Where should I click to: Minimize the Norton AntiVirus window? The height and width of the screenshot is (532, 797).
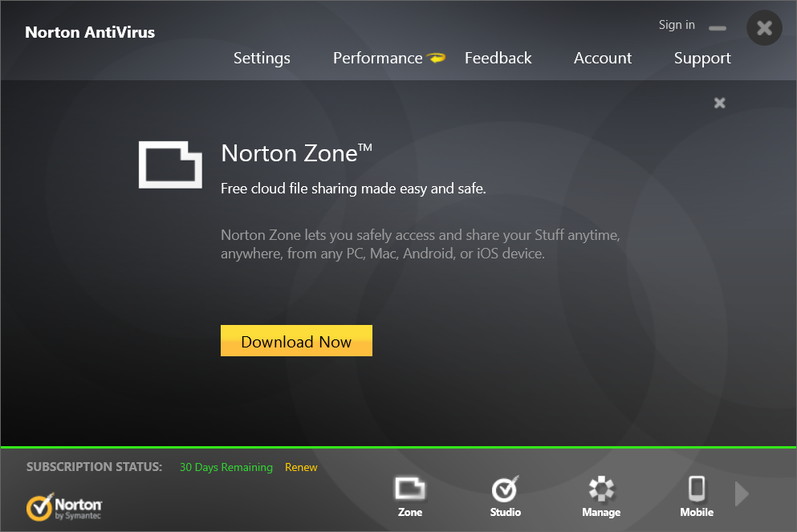pyautogui.click(x=718, y=28)
